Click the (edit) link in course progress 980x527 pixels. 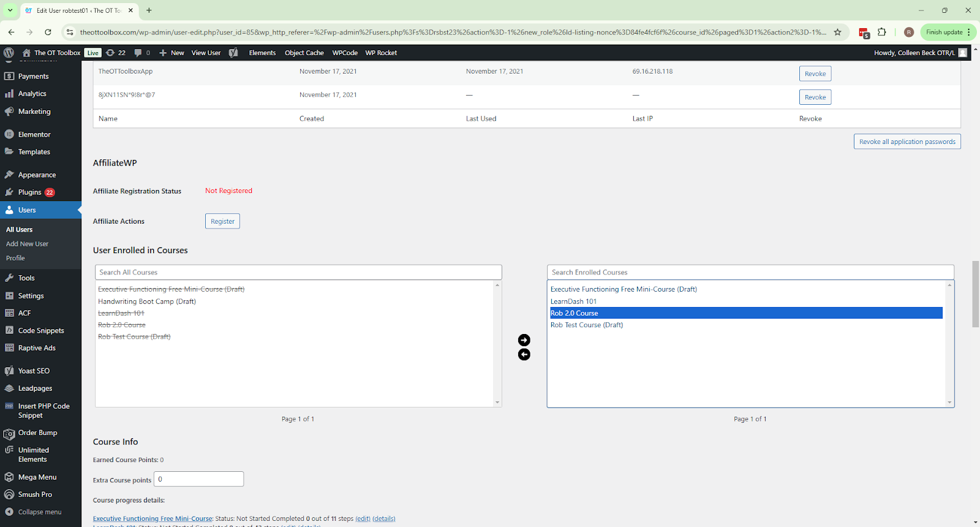(x=363, y=518)
